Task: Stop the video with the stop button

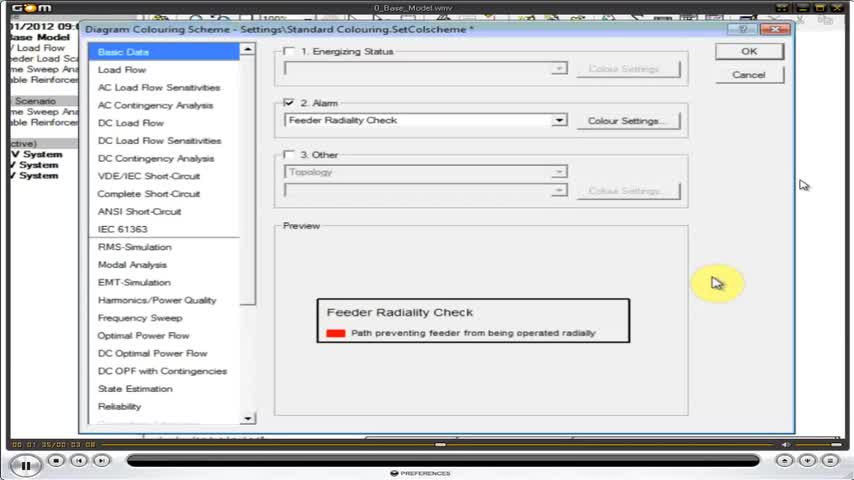Action: [x=56, y=461]
